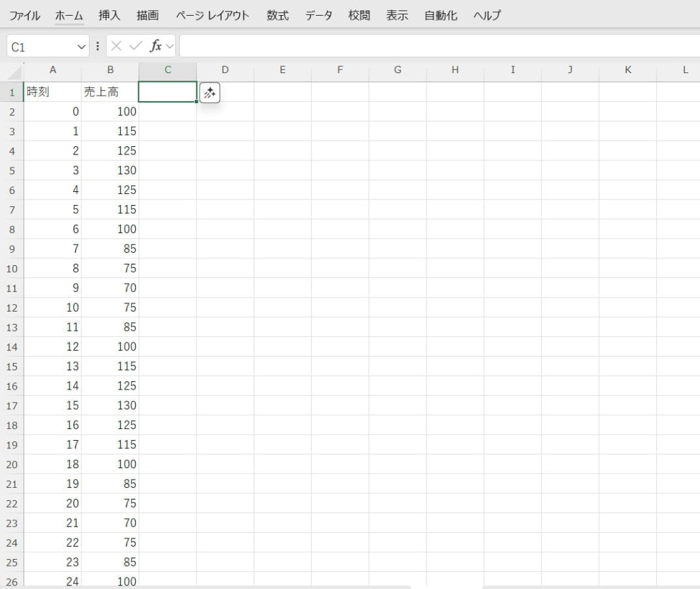Switch to the 挿入 tab
Viewport: 700px width, 589px height.
[x=109, y=15]
